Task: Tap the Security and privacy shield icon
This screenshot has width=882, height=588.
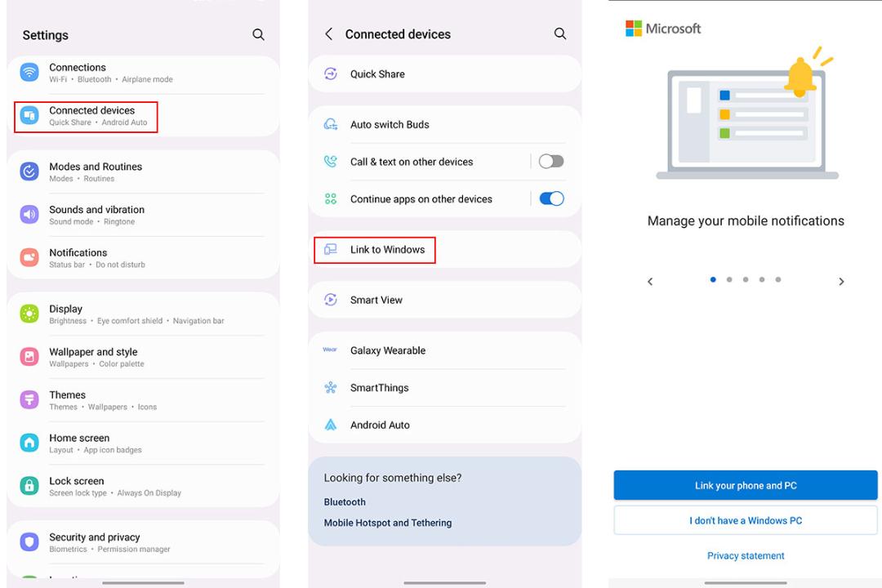Action: click(29, 542)
